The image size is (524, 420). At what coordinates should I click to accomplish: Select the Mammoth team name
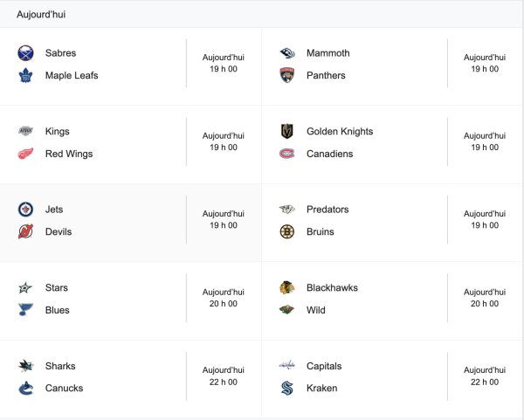327,53
